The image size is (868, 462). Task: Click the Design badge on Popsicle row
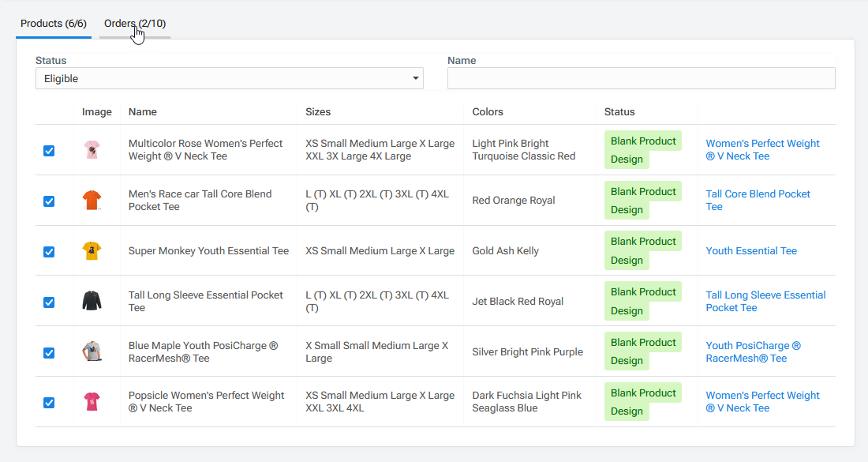(627, 411)
